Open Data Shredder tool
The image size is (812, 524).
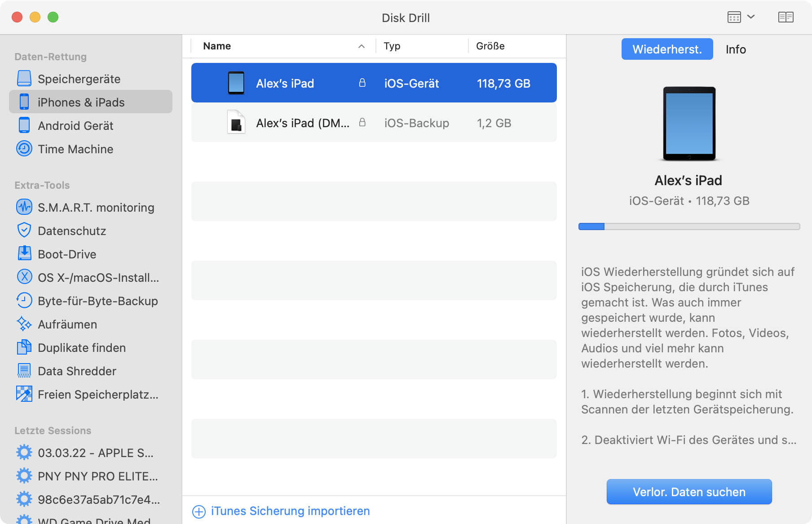[91, 371]
